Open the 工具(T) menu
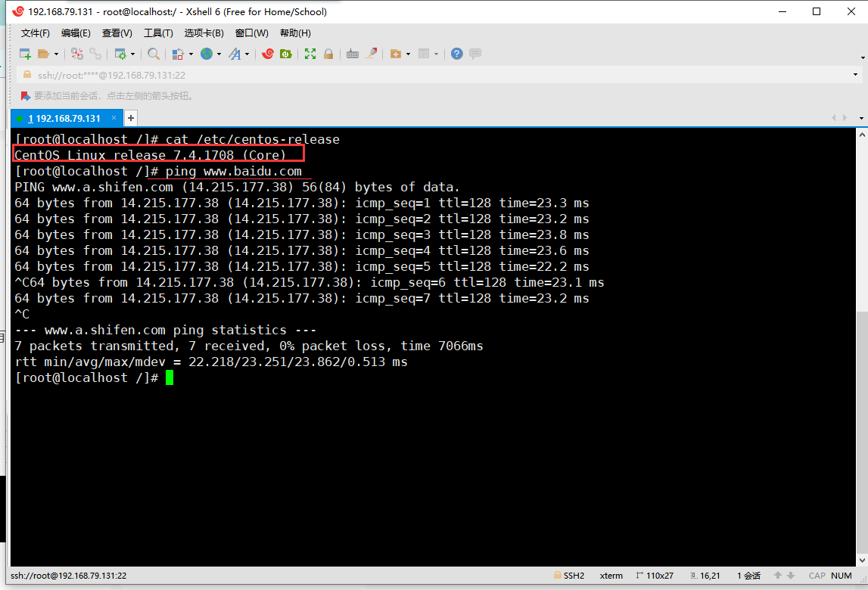Screen dimensions: 868x590 (x=158, y=33)
